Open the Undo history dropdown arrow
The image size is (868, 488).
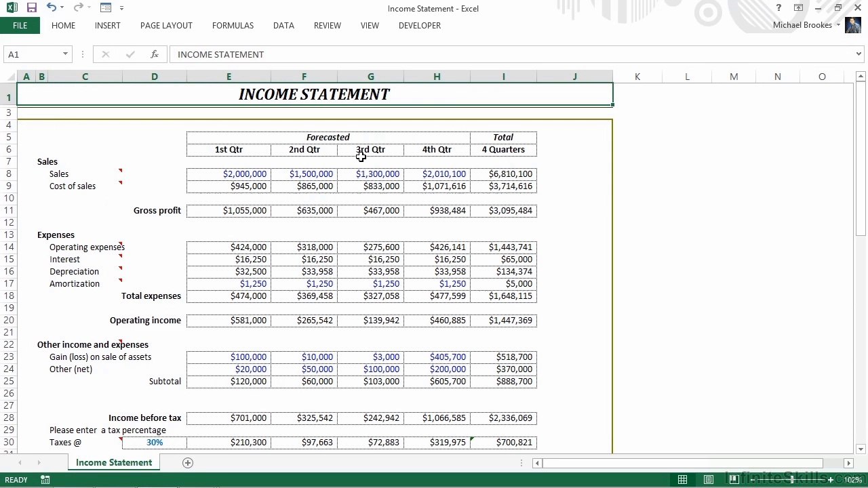point(62,8)
